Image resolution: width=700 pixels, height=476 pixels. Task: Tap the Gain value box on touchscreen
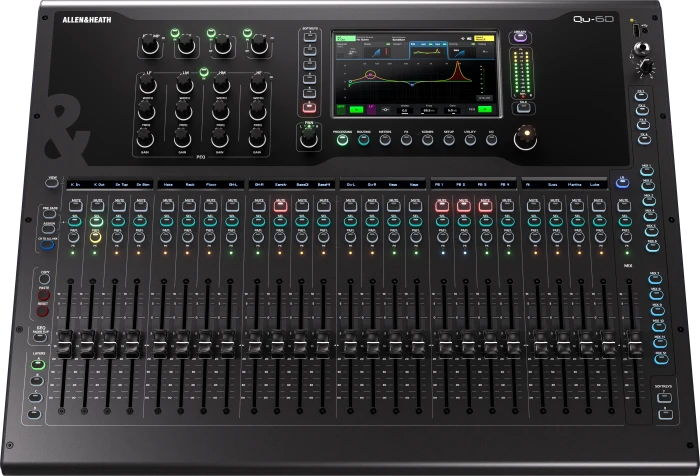click(453, 110)
